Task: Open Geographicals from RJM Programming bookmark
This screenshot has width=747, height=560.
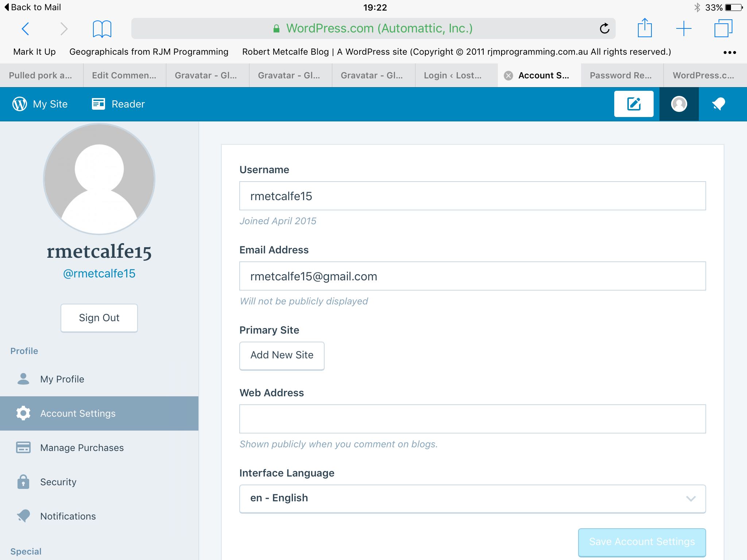Action: click(x=149, y=52)
